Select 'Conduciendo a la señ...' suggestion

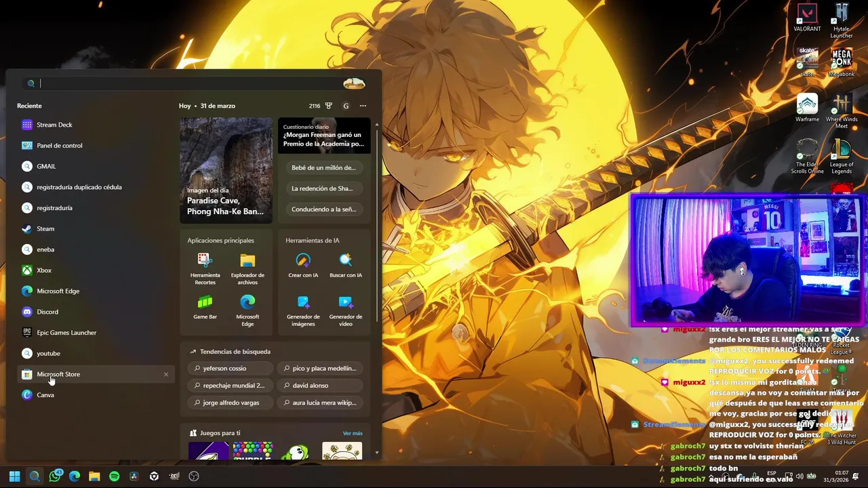[323, 209]
